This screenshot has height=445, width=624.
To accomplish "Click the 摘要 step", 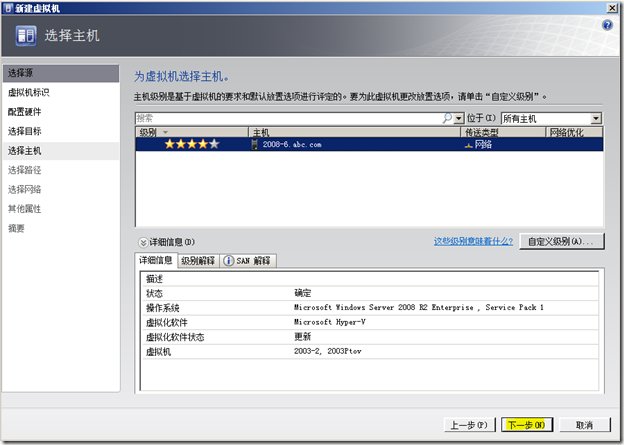I will coord(61,228).
